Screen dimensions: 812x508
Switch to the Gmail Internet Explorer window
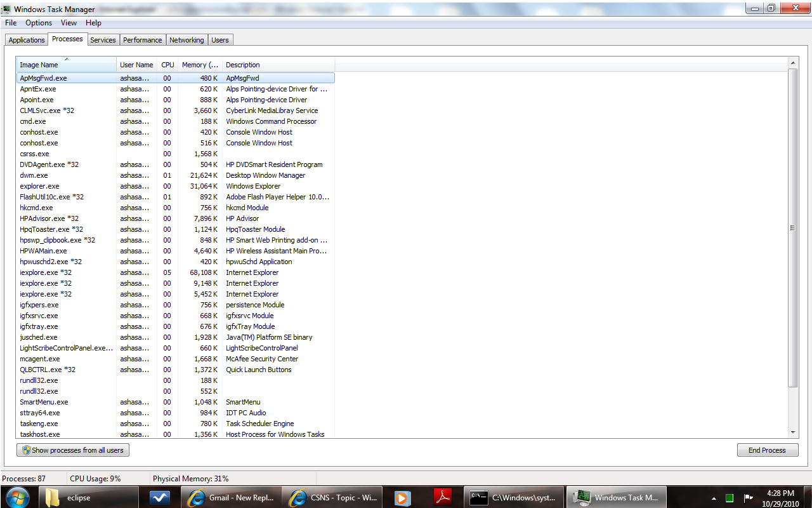230,498
